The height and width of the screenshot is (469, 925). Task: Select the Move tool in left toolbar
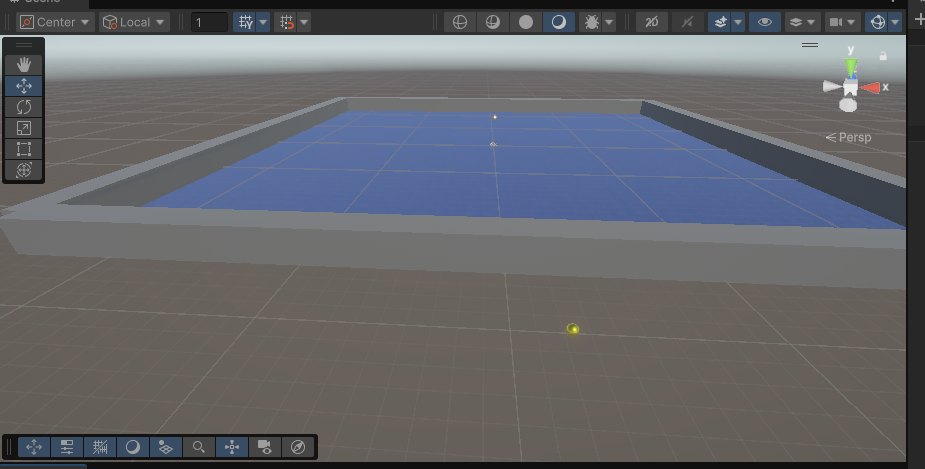pos(24,86)
